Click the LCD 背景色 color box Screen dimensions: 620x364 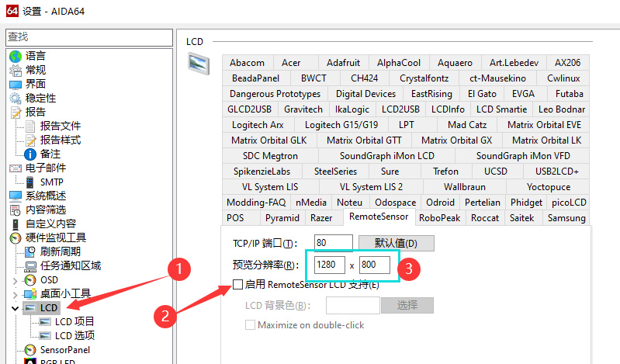(x=353, y=306)
